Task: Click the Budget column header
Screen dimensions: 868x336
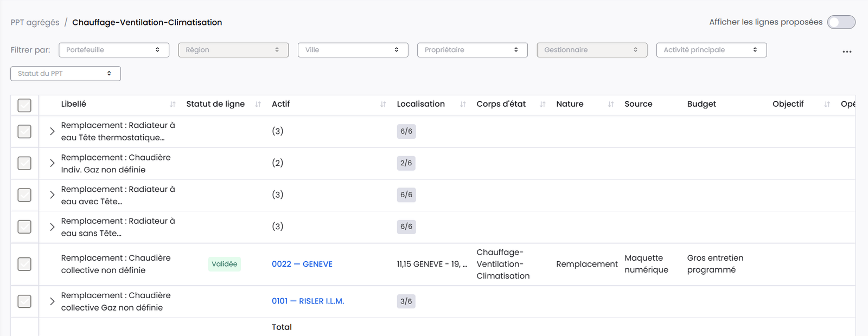Action: click(701, 104)
